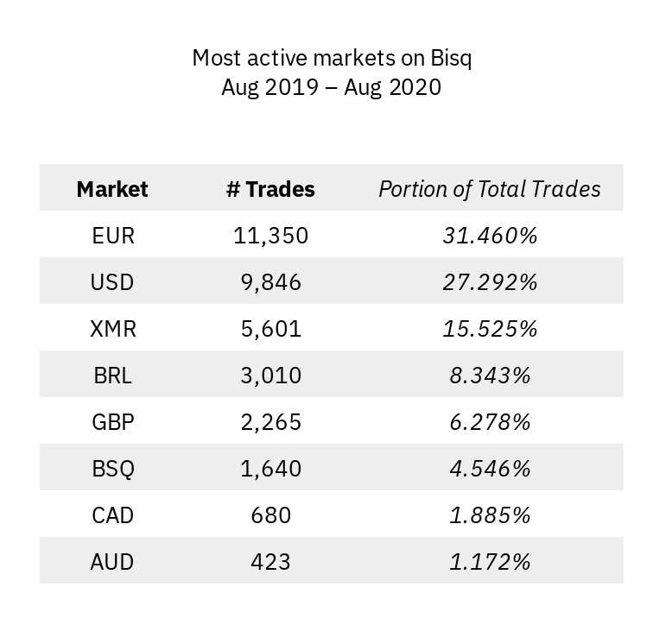Screen dimensions: 672x625
Task: Select the CAD market cell
Action: point(112,515)
